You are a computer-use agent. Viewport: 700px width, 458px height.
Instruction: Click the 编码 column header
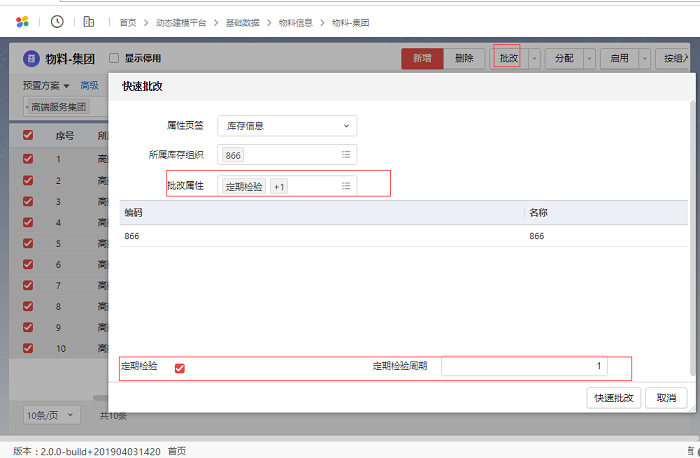pyautogui.click(x=133, y=212)
